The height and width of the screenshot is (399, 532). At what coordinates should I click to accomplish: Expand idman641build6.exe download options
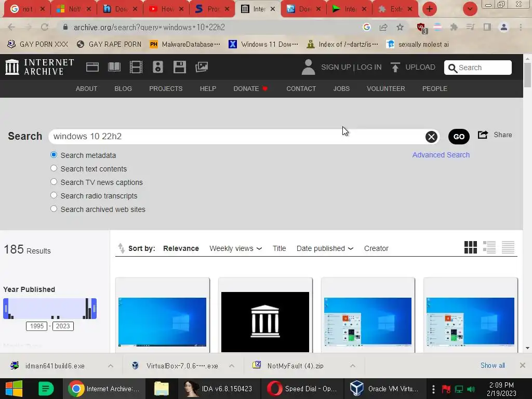[x=111, y=366]
